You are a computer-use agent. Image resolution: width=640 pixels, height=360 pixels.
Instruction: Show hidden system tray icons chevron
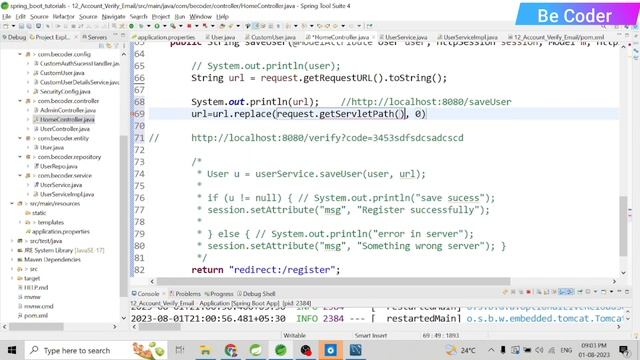(491, 350)
